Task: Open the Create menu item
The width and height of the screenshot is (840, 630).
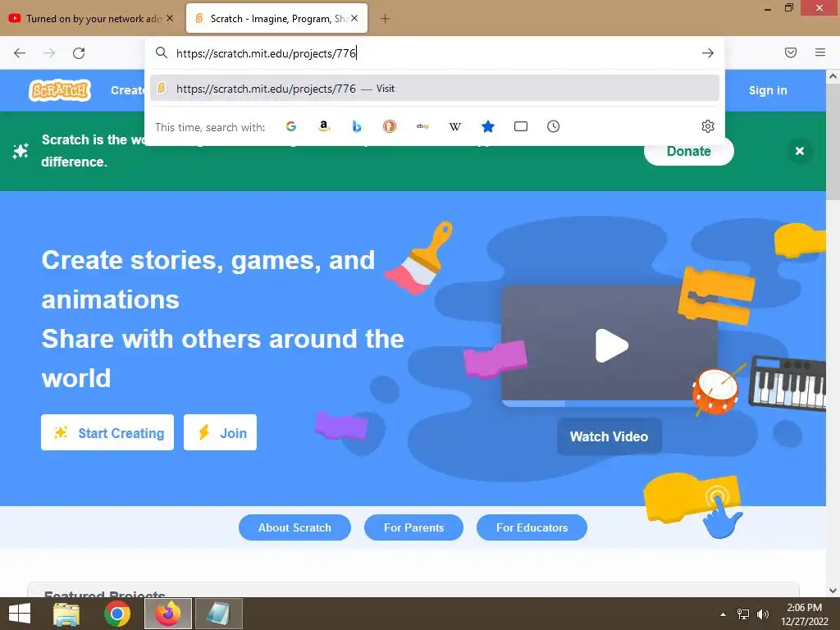Action: pos(127,90)
